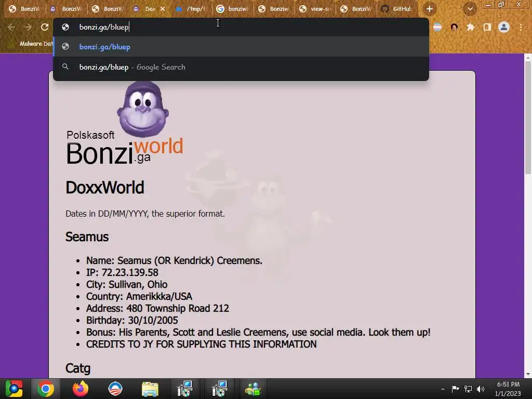Click the vertical scrollbar thumb

point(528,118)
